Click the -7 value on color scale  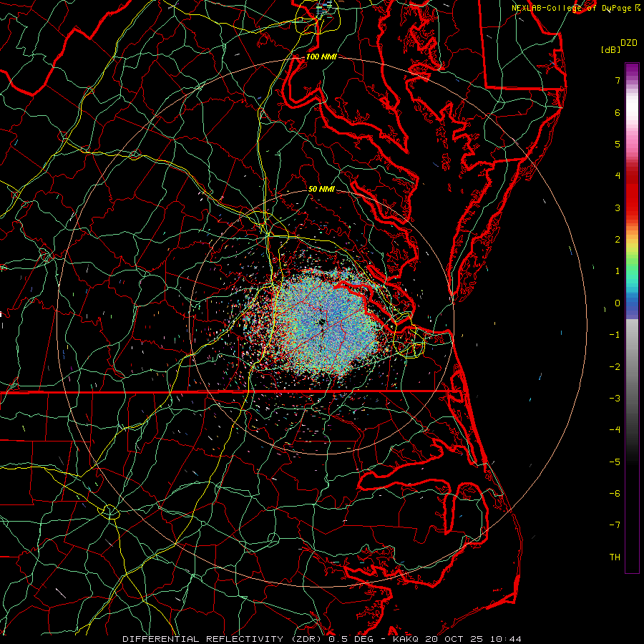coord(615,525)
